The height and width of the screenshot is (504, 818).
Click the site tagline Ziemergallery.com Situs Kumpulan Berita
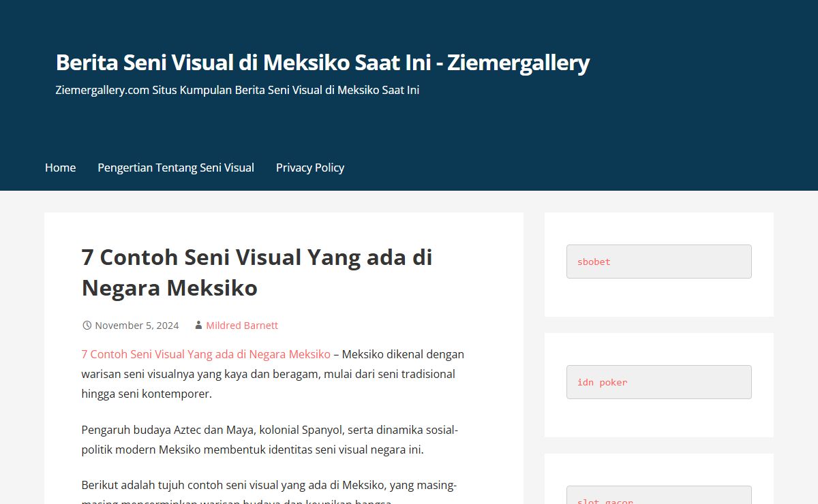pyautogui.click(x=237, y=90)
